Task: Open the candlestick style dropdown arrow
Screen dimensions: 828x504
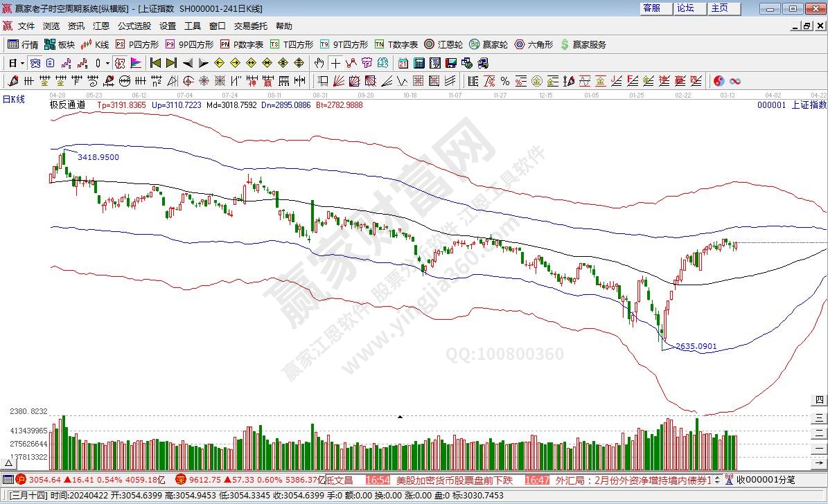Action: [107, 63]
